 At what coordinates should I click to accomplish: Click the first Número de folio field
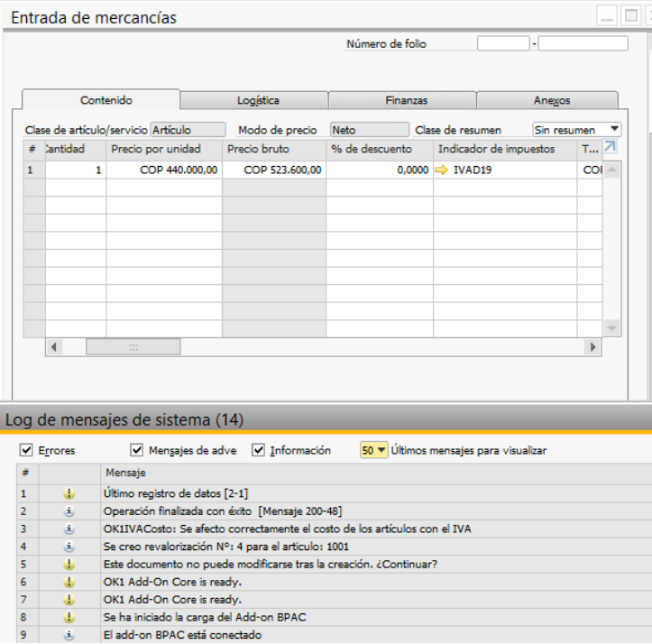[502, 43]
